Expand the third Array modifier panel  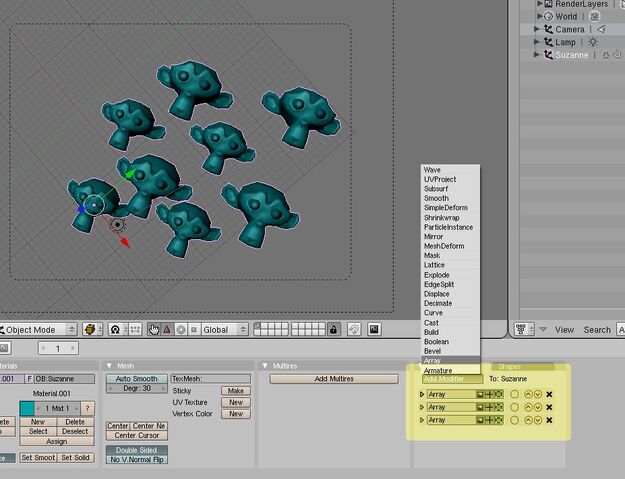click(x=422, y=420)
